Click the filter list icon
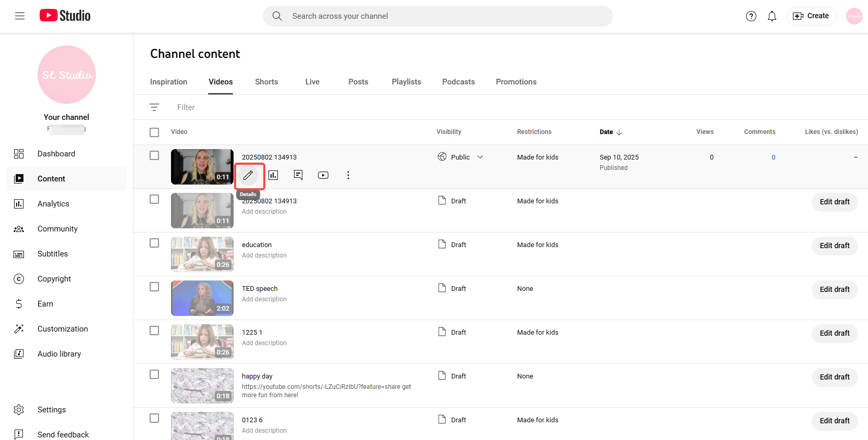868x440 pixels. tap(154, 107)
